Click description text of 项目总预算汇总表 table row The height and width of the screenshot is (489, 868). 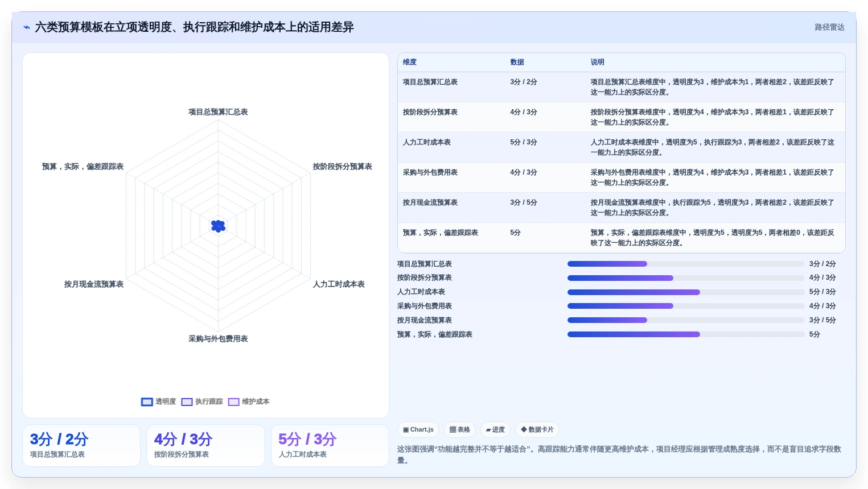click(x=713, y=87)
